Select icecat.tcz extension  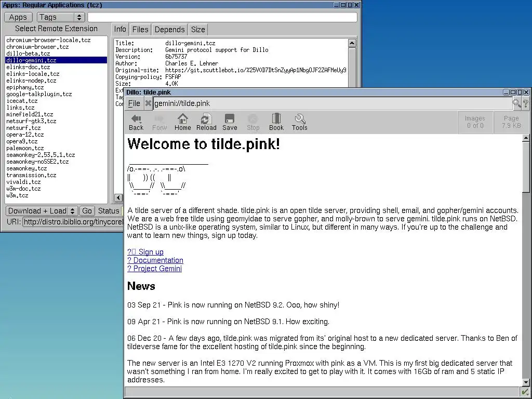(56, 101)
